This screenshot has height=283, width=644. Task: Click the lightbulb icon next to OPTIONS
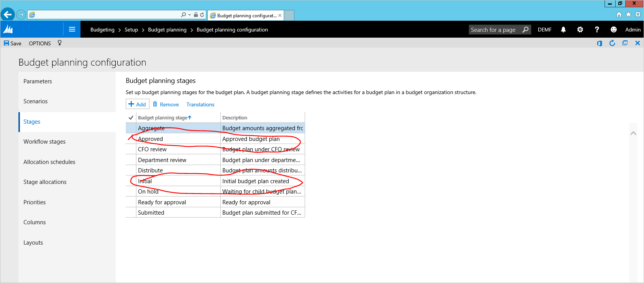59,43
